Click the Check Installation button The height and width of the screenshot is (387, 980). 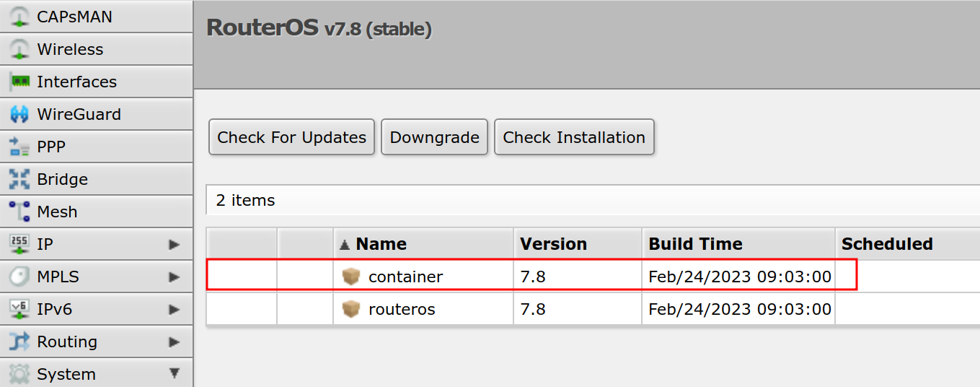574,137
